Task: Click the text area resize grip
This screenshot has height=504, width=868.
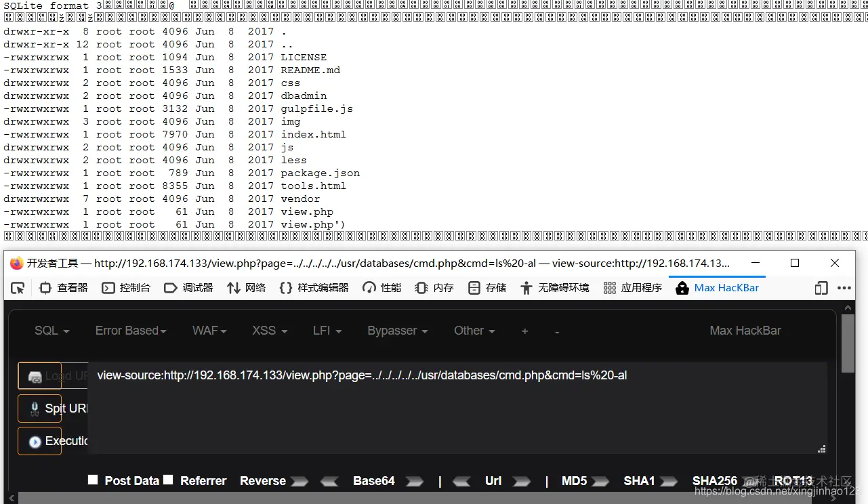Action: point(822,448)
